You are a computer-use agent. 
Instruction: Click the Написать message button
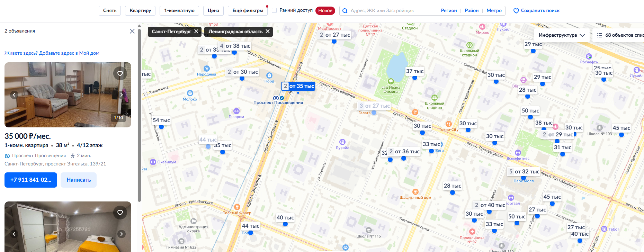pos(79,180)
